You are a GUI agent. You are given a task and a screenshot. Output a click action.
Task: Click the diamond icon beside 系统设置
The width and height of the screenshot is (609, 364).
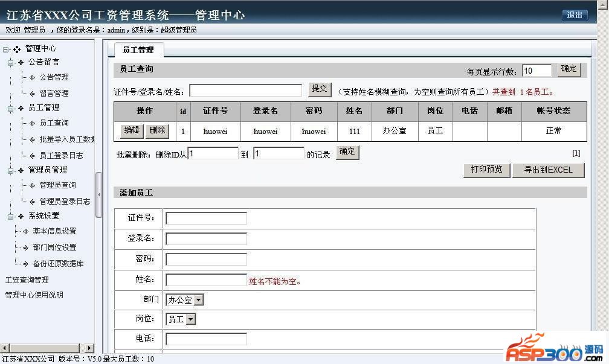pyautogui.click(x=21, y=216)
